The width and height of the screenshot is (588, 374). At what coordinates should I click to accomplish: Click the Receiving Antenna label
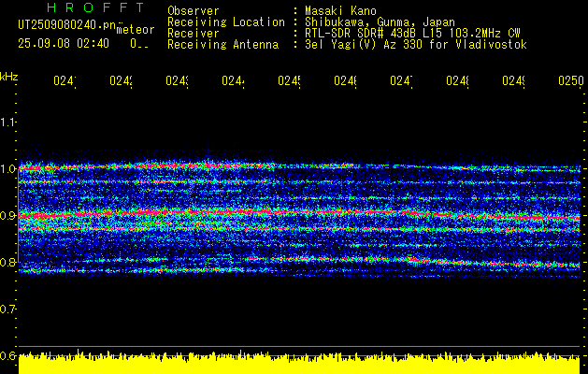[222, 45]
